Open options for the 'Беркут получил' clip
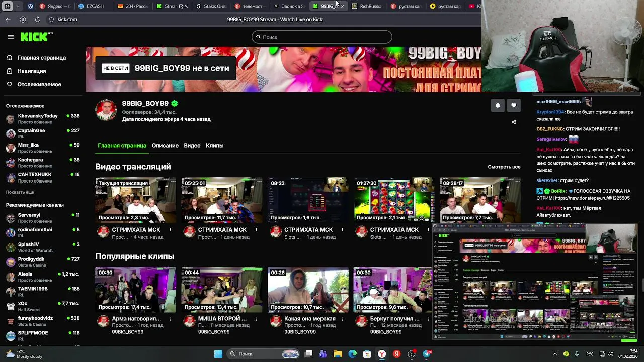Viewport: 644px width, 362px height. (x=428, y=319)
